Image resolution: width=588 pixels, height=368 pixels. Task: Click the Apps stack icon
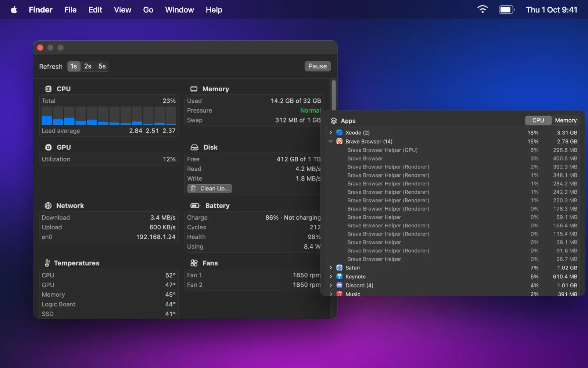click(x=334, y=121)
